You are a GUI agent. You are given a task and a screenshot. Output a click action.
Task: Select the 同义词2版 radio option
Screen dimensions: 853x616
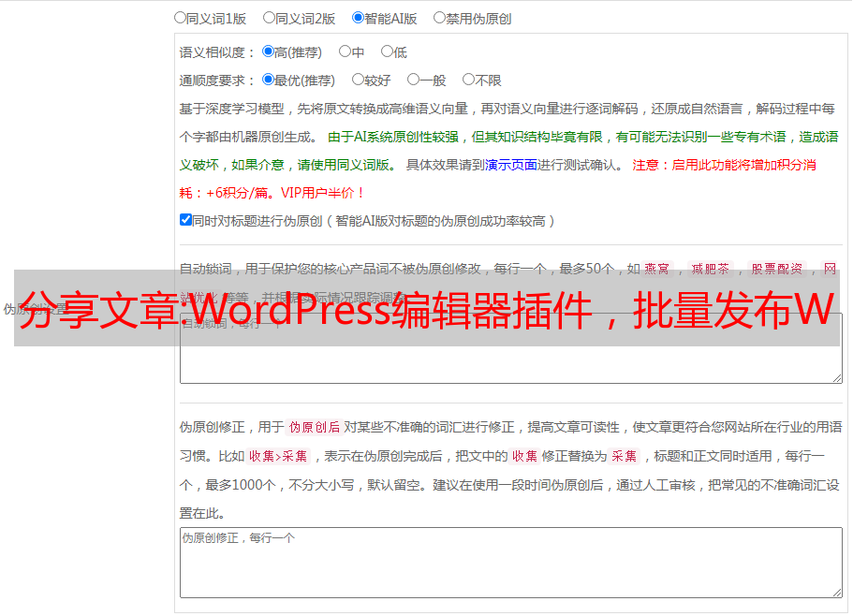pos(269,18)
